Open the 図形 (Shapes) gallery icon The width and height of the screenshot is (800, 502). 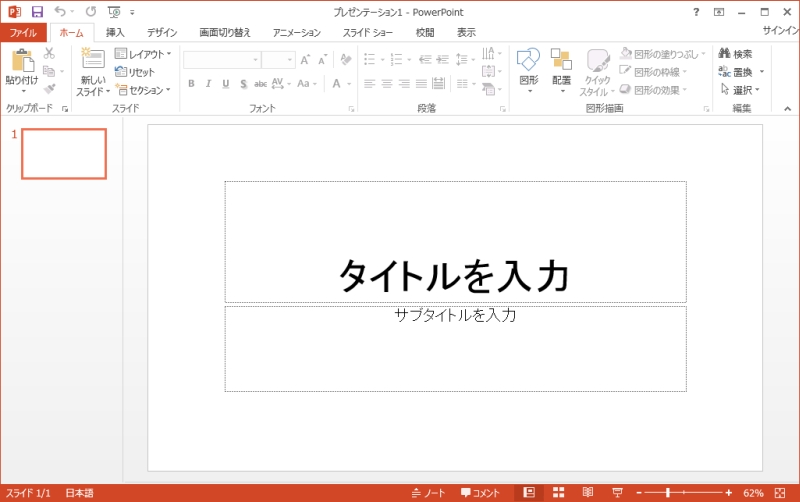click(528, 60)
